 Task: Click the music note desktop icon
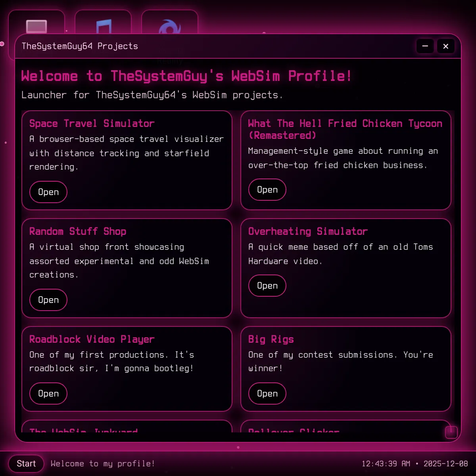tap(103, 27)
